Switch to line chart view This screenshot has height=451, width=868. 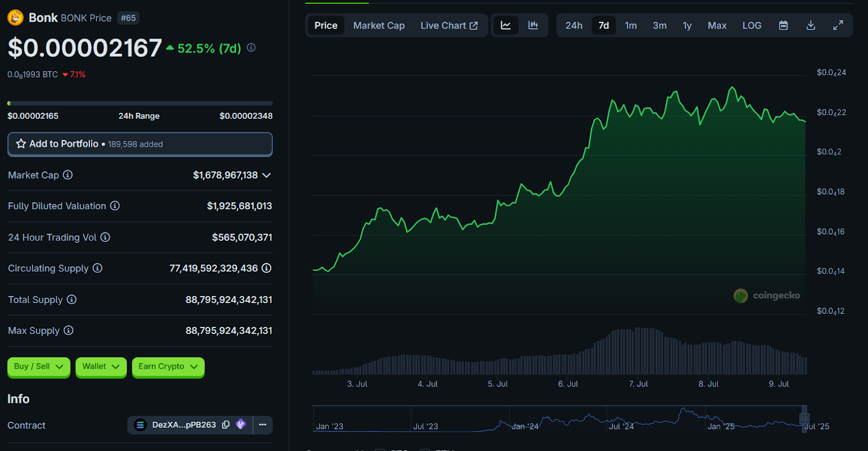pos(506,25)
